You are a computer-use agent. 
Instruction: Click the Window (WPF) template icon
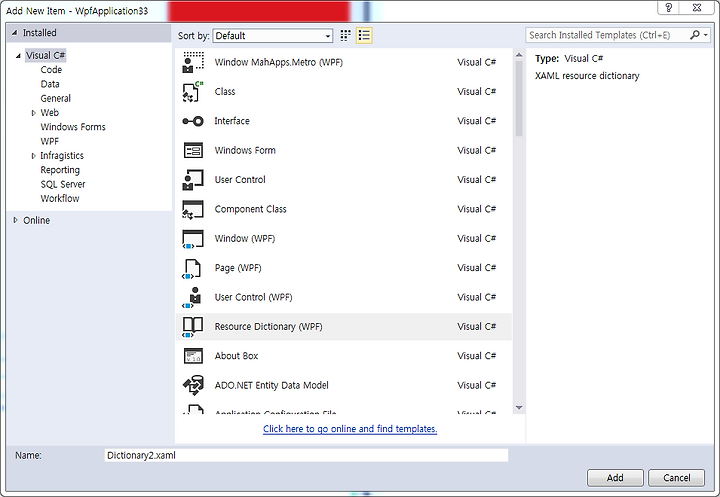pyautogui.click(x=193, y=239)
